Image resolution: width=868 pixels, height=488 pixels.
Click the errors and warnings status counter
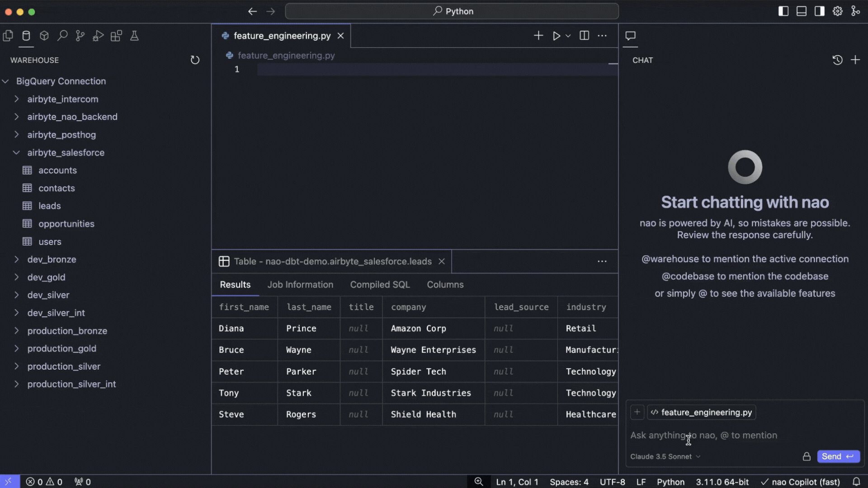pos(44,482)
